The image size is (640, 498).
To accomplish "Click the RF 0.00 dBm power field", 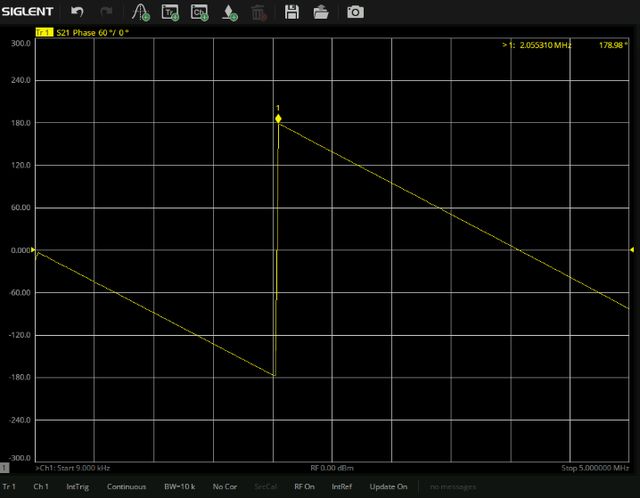I will click(332, 468).
